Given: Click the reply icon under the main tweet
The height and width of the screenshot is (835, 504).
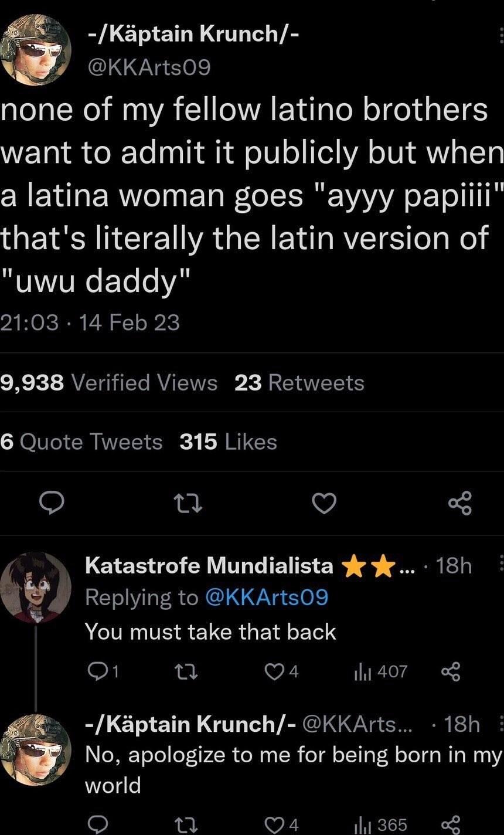Looking at the screenshot, I should coord(53,503).
